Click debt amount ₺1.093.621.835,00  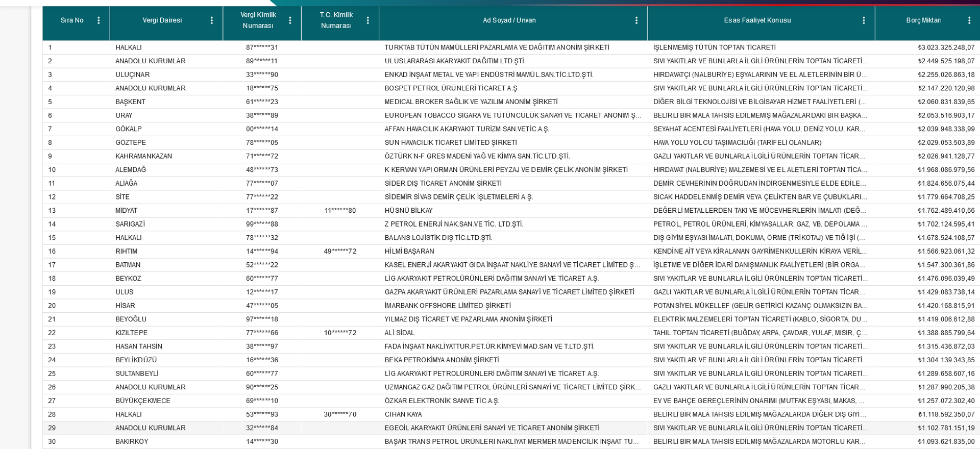pos(946,442)
